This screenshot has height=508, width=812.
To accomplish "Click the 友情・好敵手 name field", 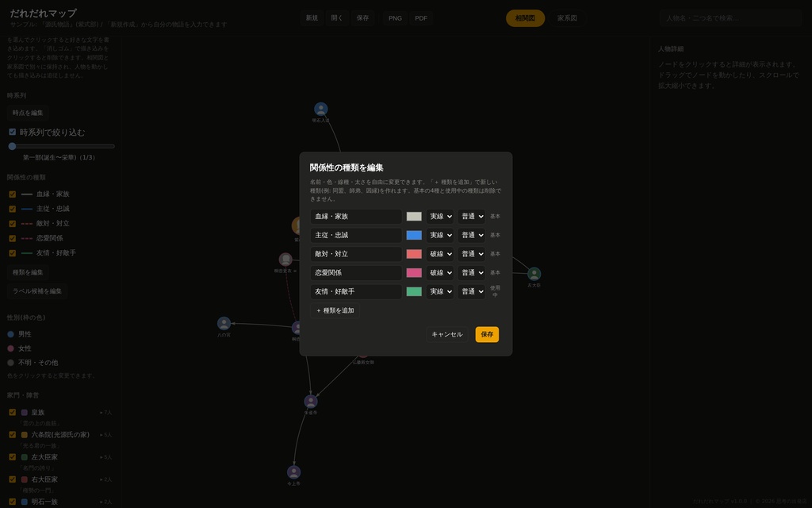I will pos(356,291).
